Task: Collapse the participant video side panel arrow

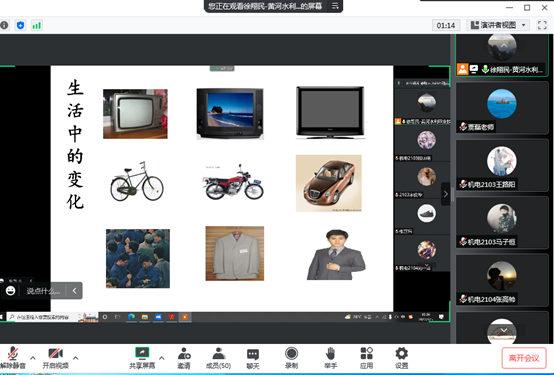Action: point(446,194)
